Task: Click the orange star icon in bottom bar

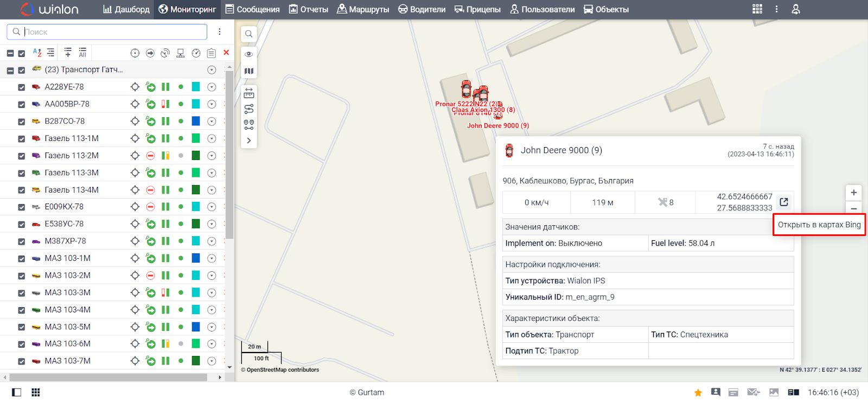Action: pos(698,392)
